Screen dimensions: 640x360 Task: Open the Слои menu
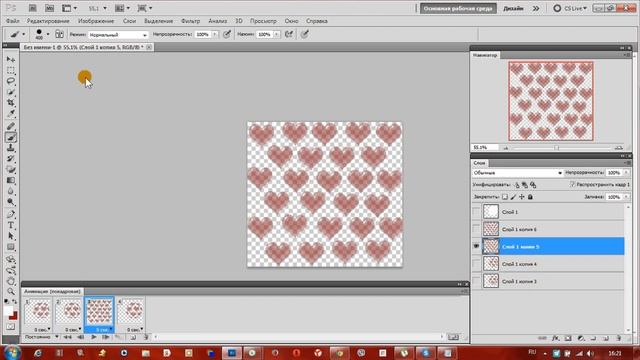tap(129, 21)
